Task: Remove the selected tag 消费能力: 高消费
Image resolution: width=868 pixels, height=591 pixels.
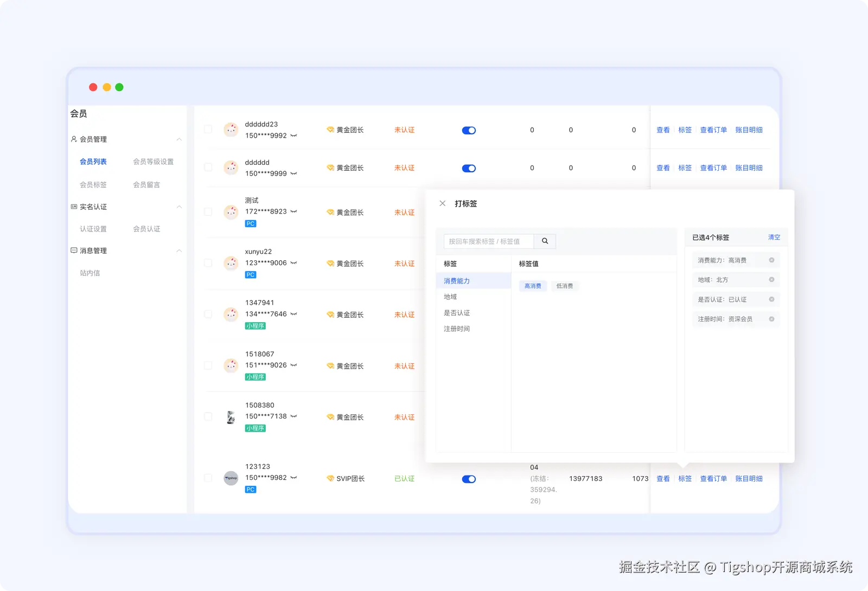Action: click(x=771, y=260)
